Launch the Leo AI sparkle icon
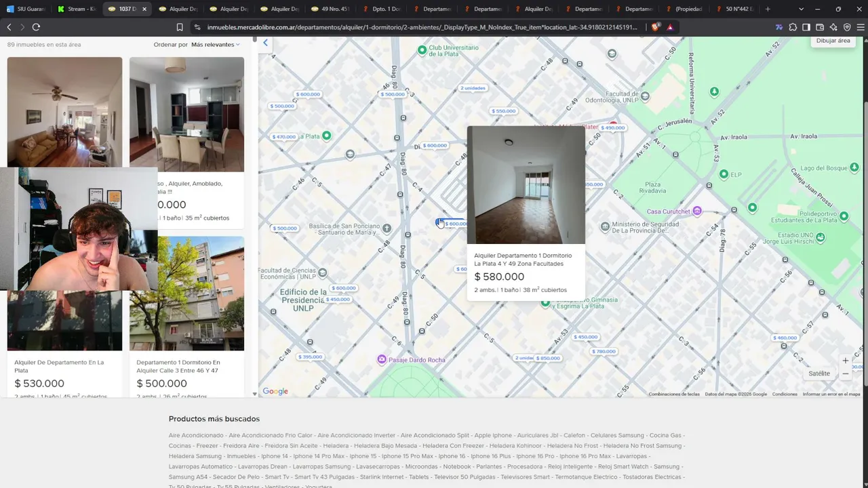Image resolution: width=868 pixels, height=488 pixels. [x=833, y=27]
